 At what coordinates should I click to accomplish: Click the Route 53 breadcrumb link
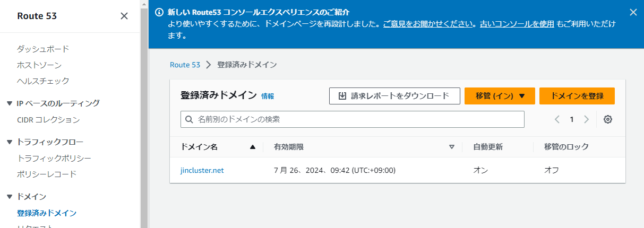(185, 65)
